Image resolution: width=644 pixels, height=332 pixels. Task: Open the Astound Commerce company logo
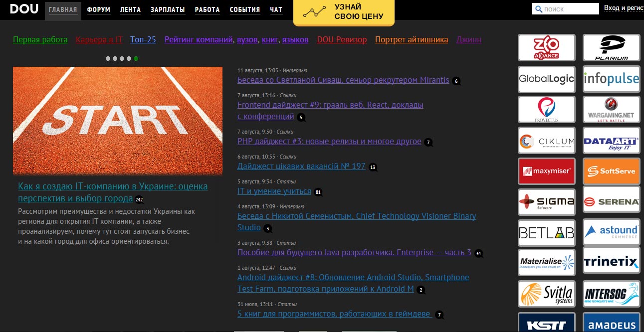[612, 233]
